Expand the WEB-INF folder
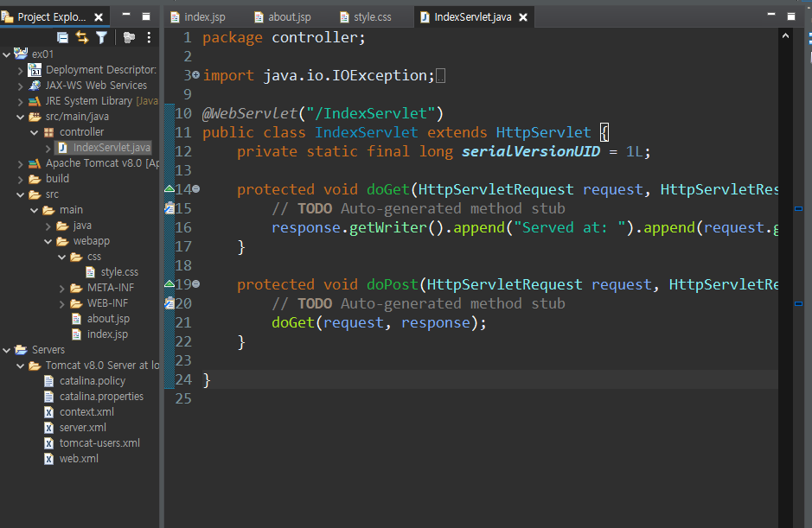This screenshot has width=812, height=528. click(62, 304)
